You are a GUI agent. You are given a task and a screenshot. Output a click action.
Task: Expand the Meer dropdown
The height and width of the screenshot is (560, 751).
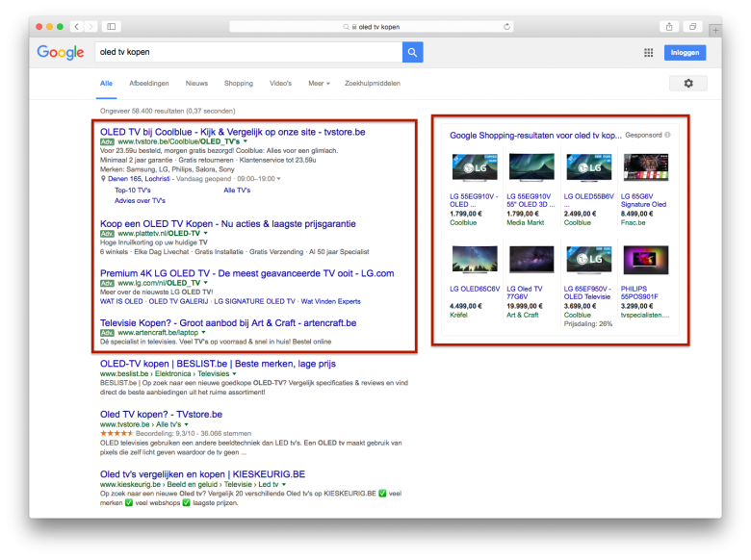pyautogui.click(x=319, y=84)
